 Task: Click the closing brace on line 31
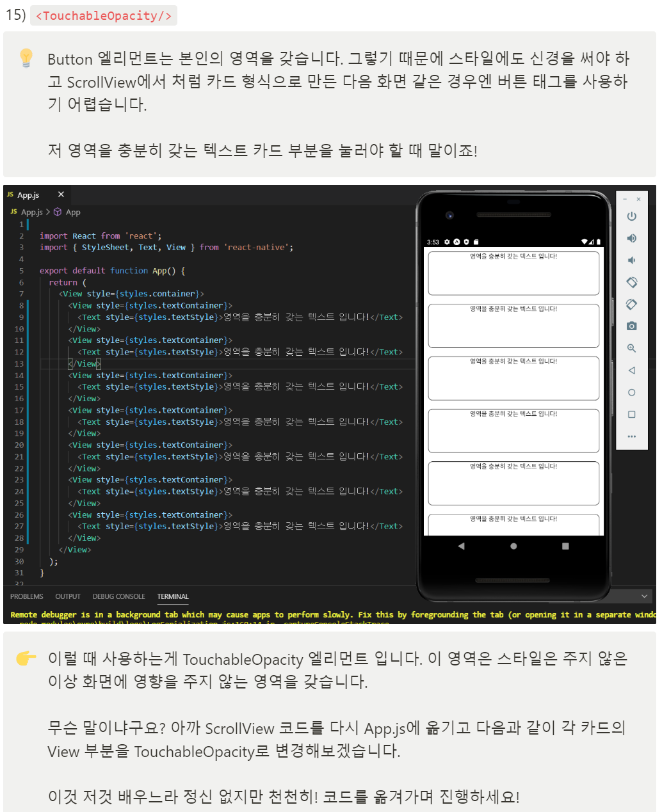click(42, 573)
